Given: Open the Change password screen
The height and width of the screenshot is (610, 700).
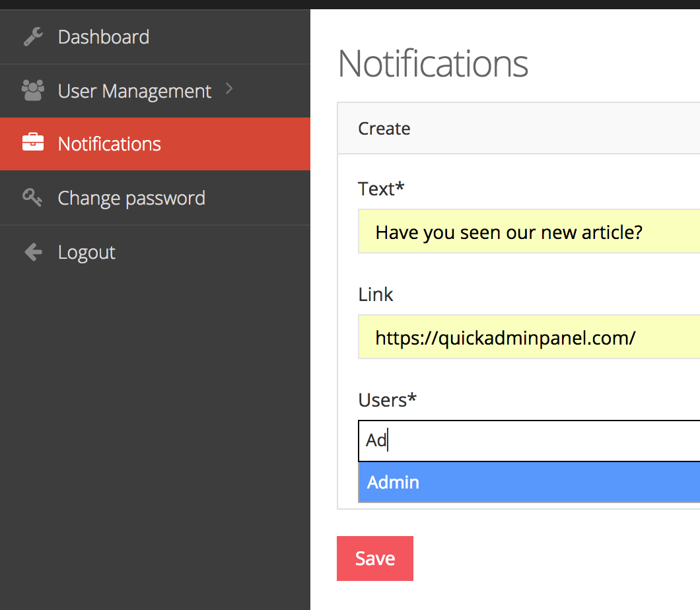Looking at the screenshot, I should [131, 197].
